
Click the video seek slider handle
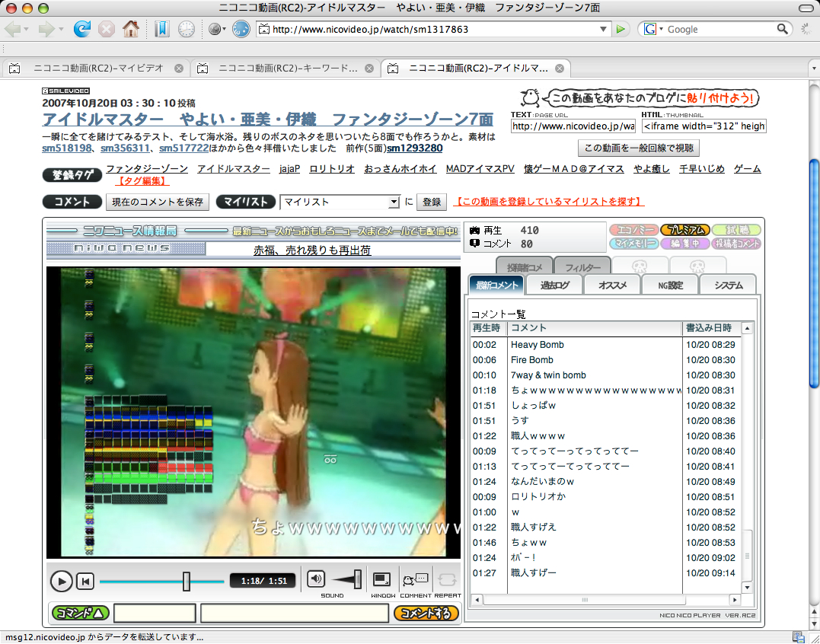tap(187, 582)
